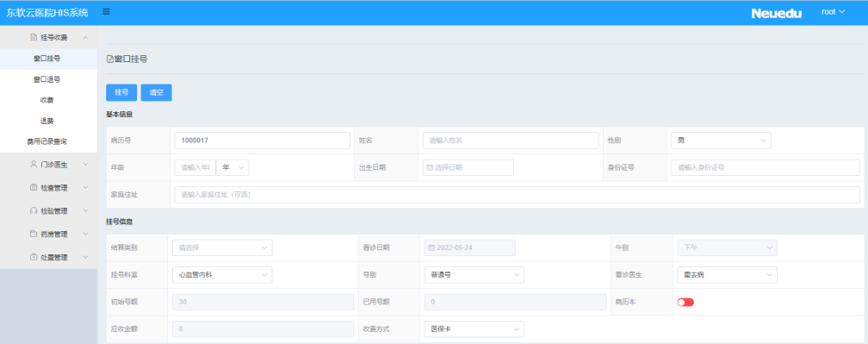Screen dimensions: 868x344
Task: Toggle the 病历本 switch
Action: point(685,302)
